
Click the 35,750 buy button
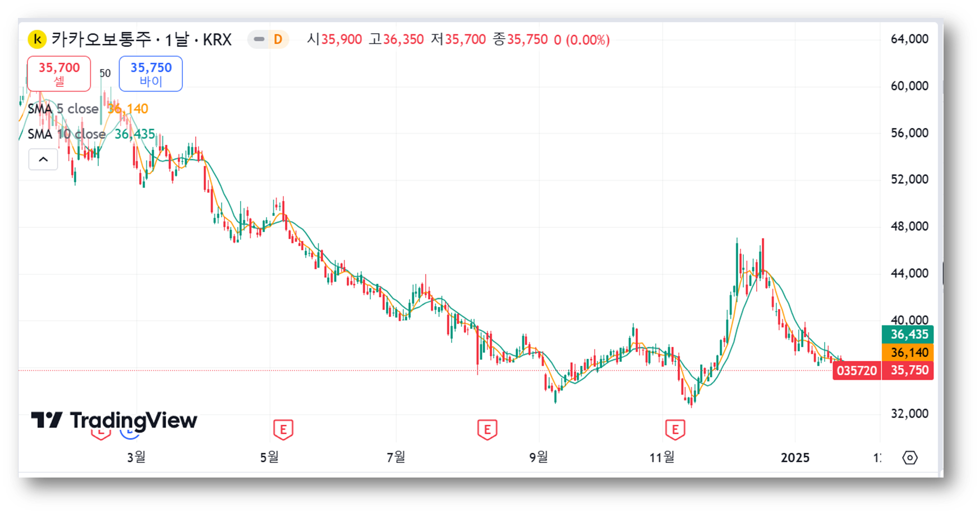[151, 74]
